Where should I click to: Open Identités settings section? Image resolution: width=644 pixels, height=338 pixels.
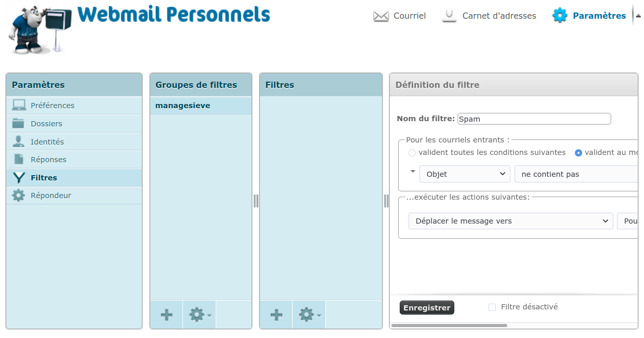47,141
